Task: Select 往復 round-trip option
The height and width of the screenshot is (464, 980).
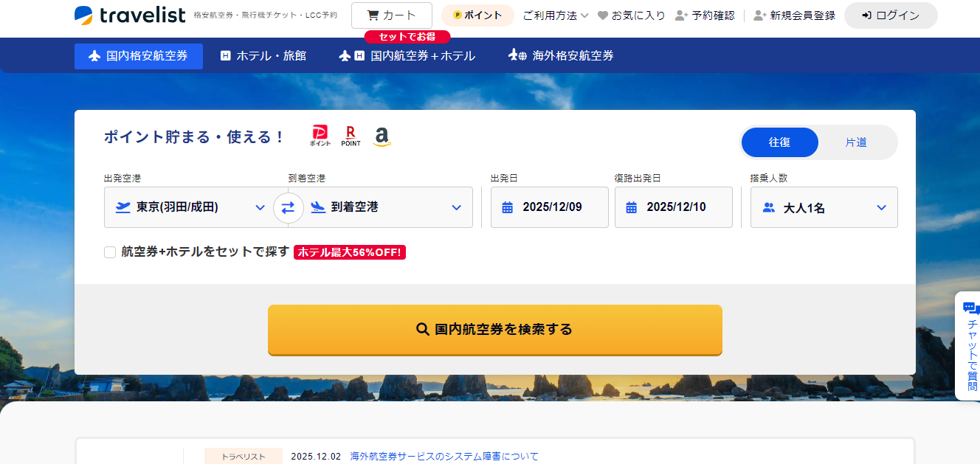Action: [779, 142]
